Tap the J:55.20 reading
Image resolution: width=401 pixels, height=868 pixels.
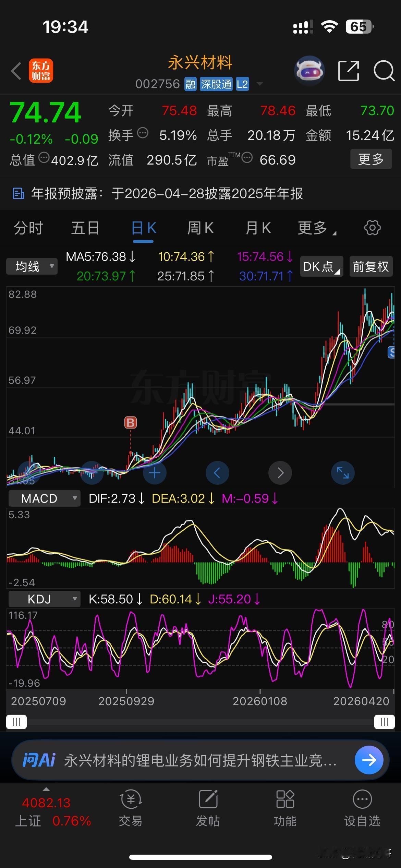click(234, 599)
